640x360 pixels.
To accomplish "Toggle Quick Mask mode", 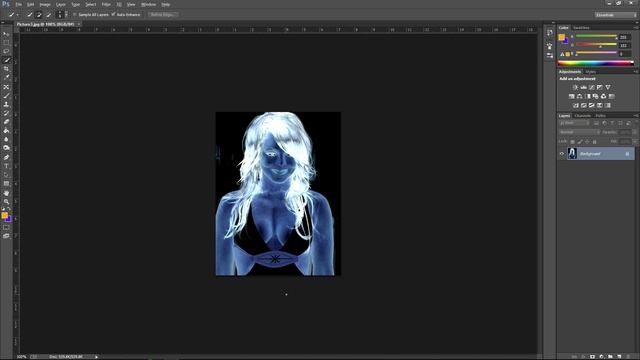I will [x=6, y=228].
